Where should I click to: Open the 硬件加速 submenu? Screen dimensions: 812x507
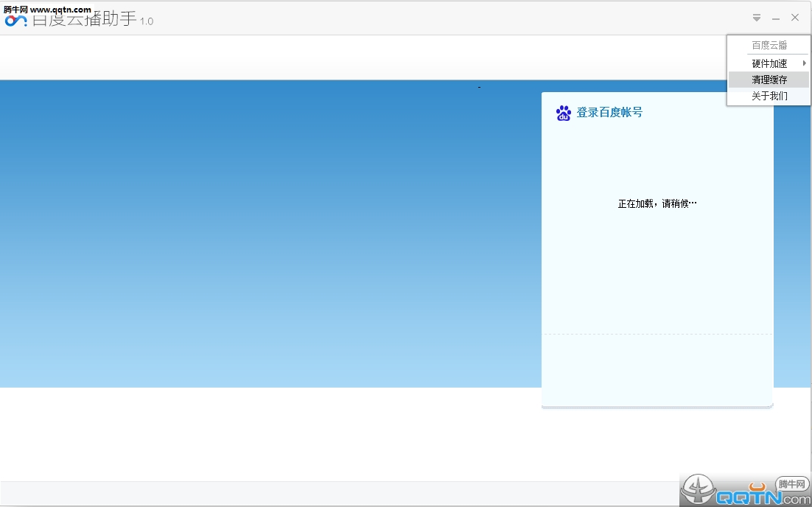[x=769, y=63]
